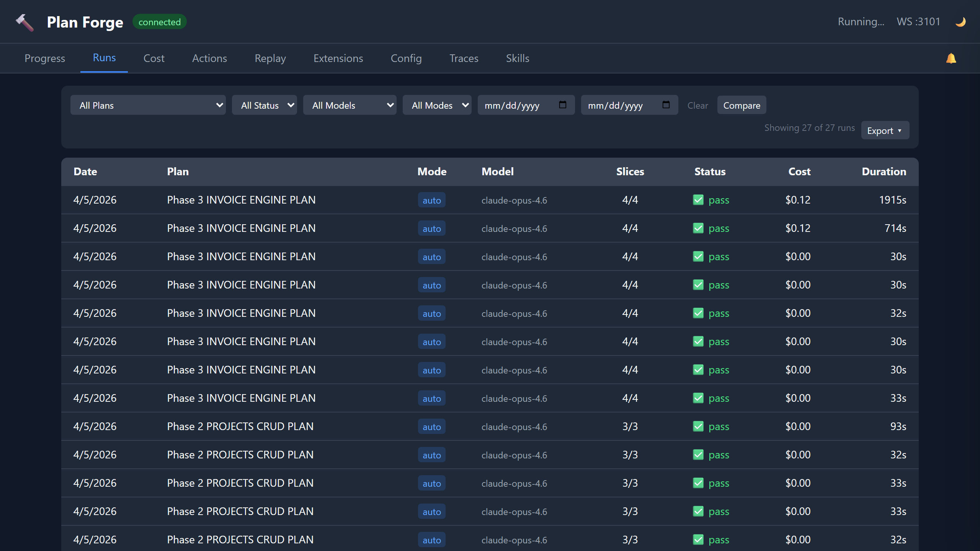Screen dimensions: 980x551
Task: Click the green pass checkmark on the first run row
Action: coord(699,200)
